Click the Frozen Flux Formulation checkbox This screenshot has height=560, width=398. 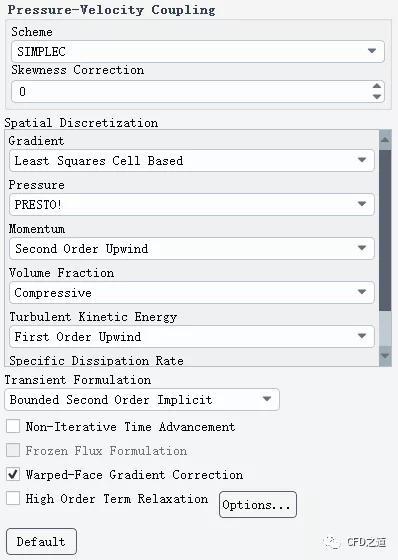[13, 450]
